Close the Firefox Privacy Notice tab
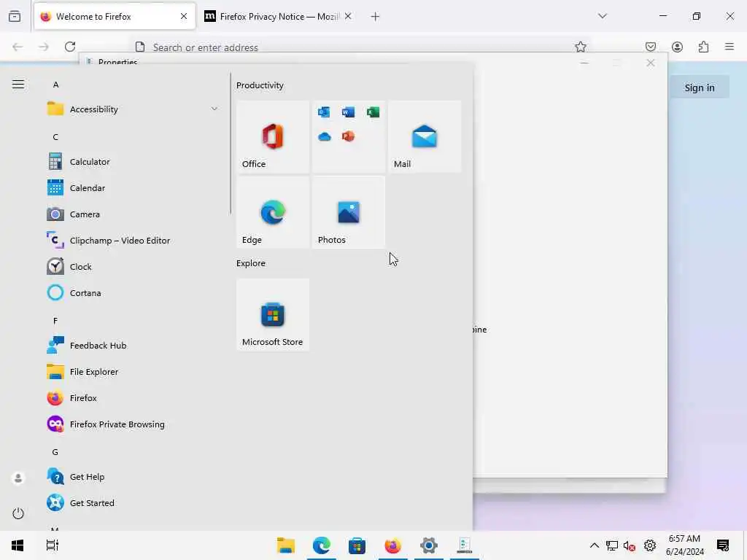Image resolution: width=747 pixels, height=560 pixels. [x=348, y=17]
